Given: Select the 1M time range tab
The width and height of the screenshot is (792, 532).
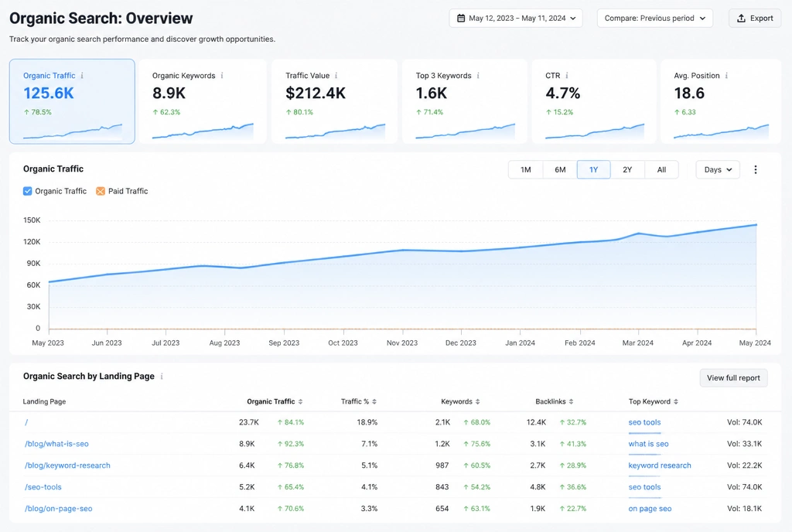Looking at the screenshot, I should pos(525,169).
